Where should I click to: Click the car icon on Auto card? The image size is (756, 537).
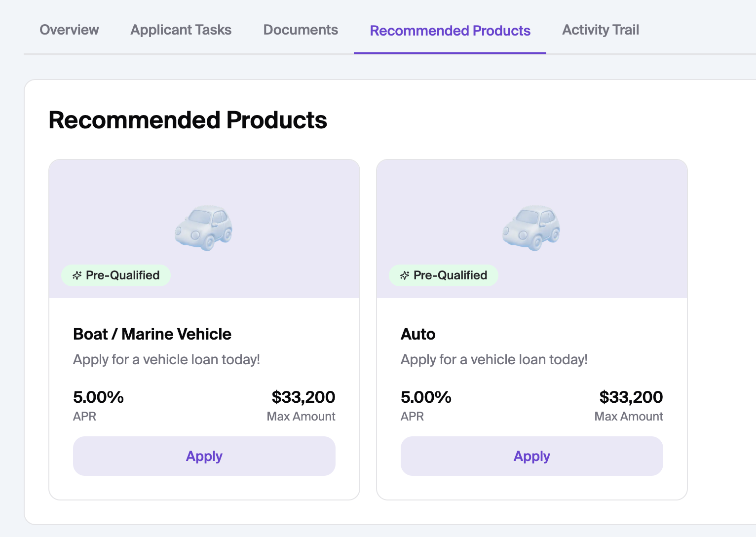pyautogui.click(x=531, y=228)
